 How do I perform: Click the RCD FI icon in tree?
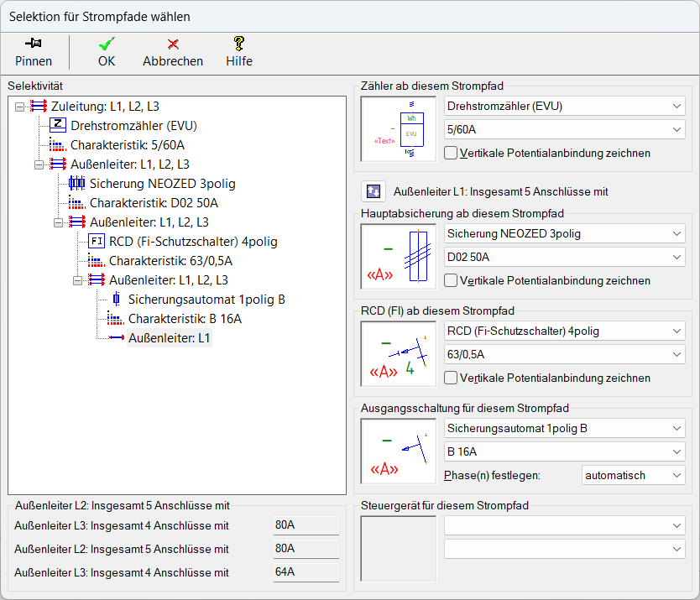click(97, 242)
